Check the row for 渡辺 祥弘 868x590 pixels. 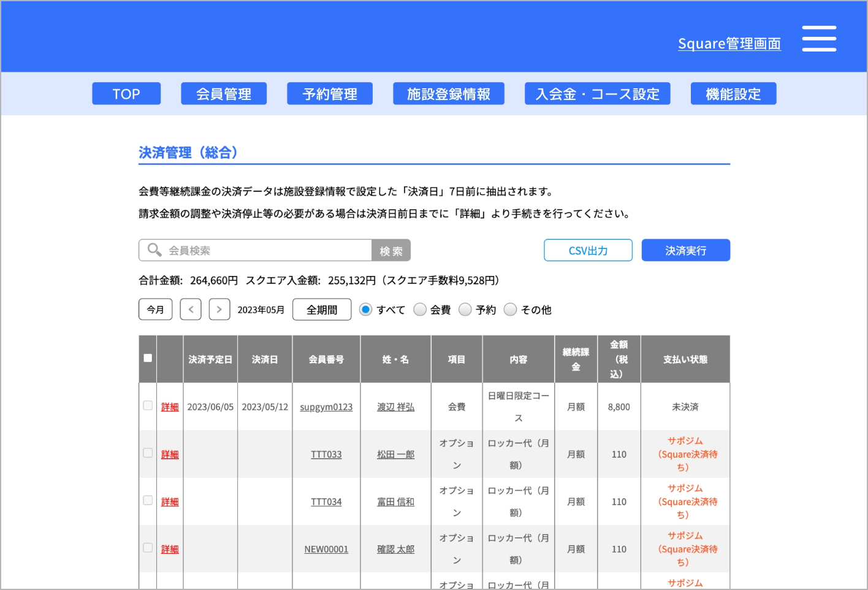tap(148, 406)
